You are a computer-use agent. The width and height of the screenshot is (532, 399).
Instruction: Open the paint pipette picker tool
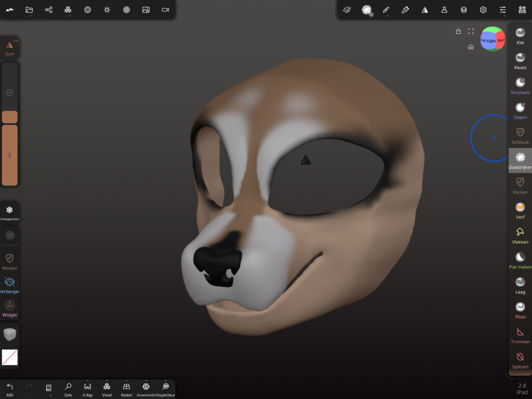[405, 10]
